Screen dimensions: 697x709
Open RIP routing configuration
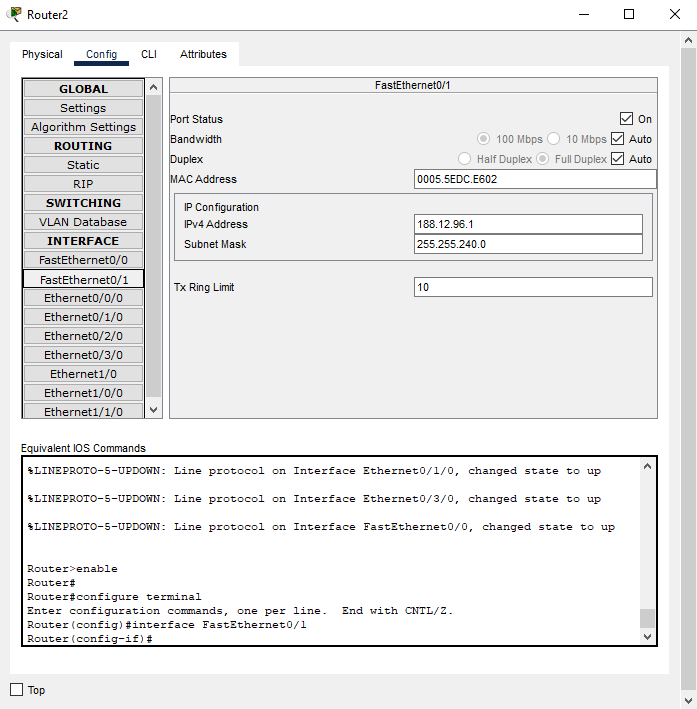[83, 184]
